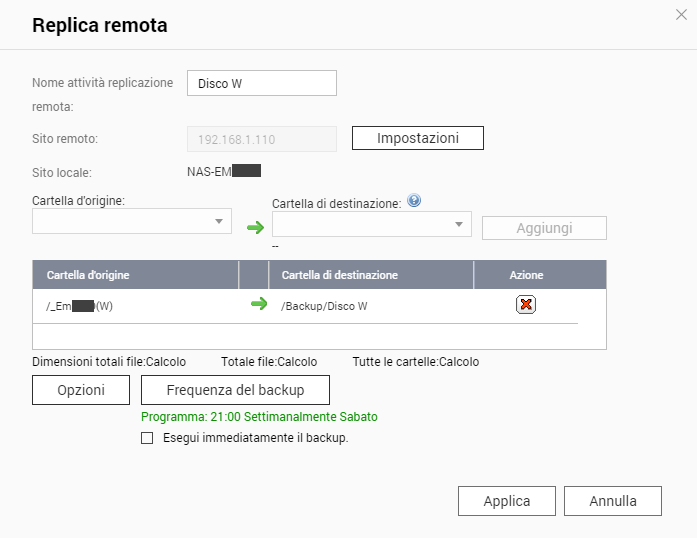Focus the Disco W activity name field
697x538 pixels.
tap(262, 83)
